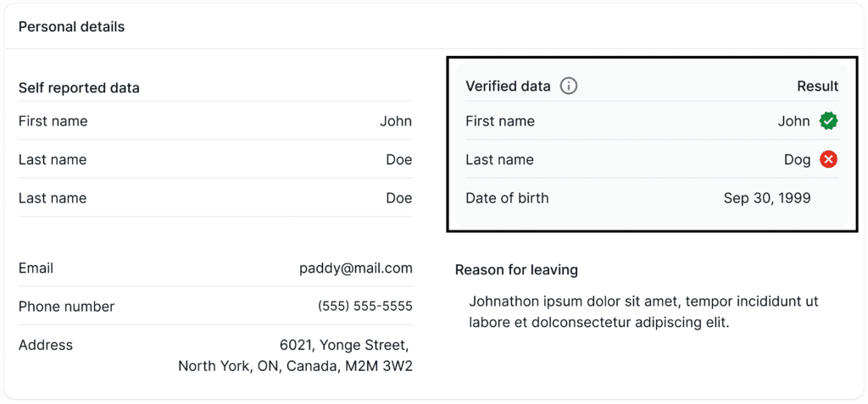
Task: Click the red X mismatch icon
Action: [x=828, y=159]
